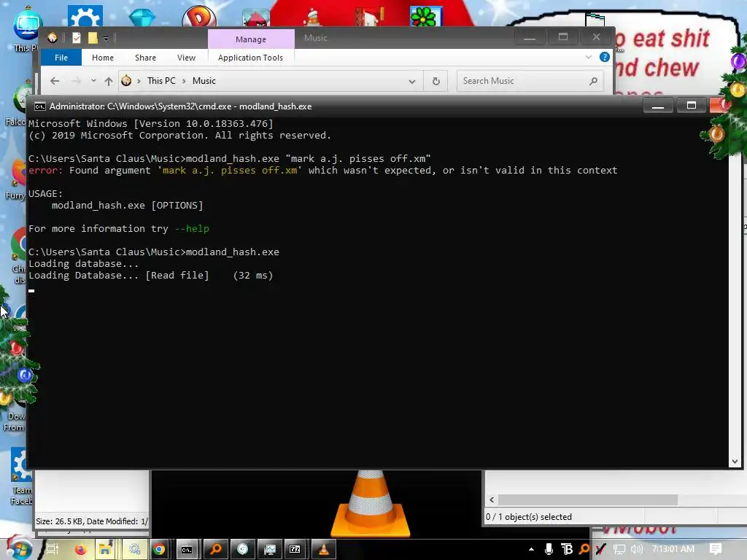Click 'Music' in address breadcrumb
The width and height of the screenshot is (747, 560).
point(204,81)
